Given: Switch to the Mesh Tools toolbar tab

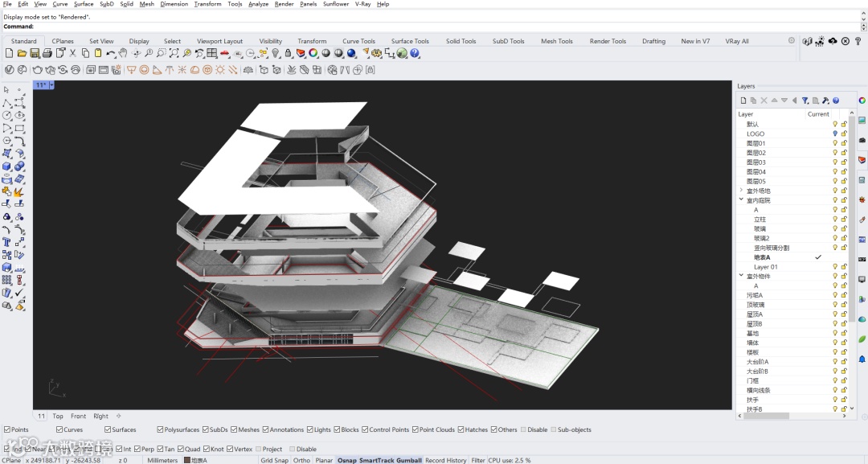Looking at the screenshot, I should (x=556, y=41).
